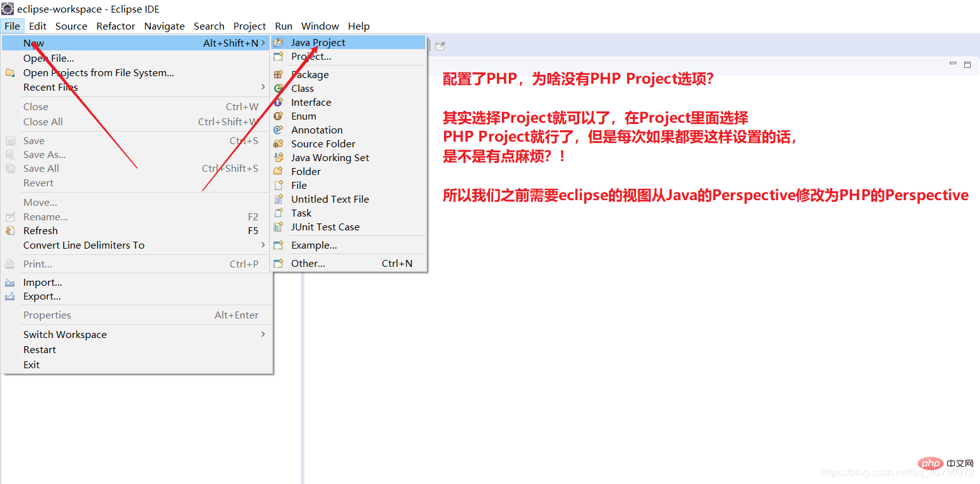Open the Help menu
Viewport: 980px width, 484px height.
point(359,26)
